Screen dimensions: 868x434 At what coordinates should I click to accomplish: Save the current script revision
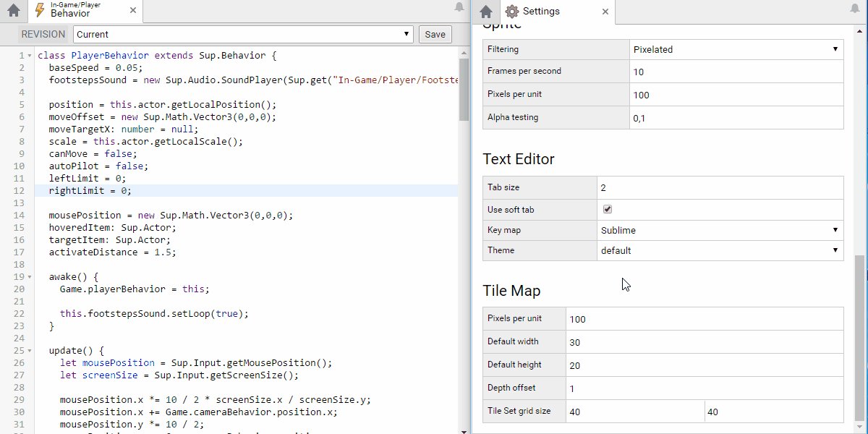pyautogui.click(x=435, y=34)
